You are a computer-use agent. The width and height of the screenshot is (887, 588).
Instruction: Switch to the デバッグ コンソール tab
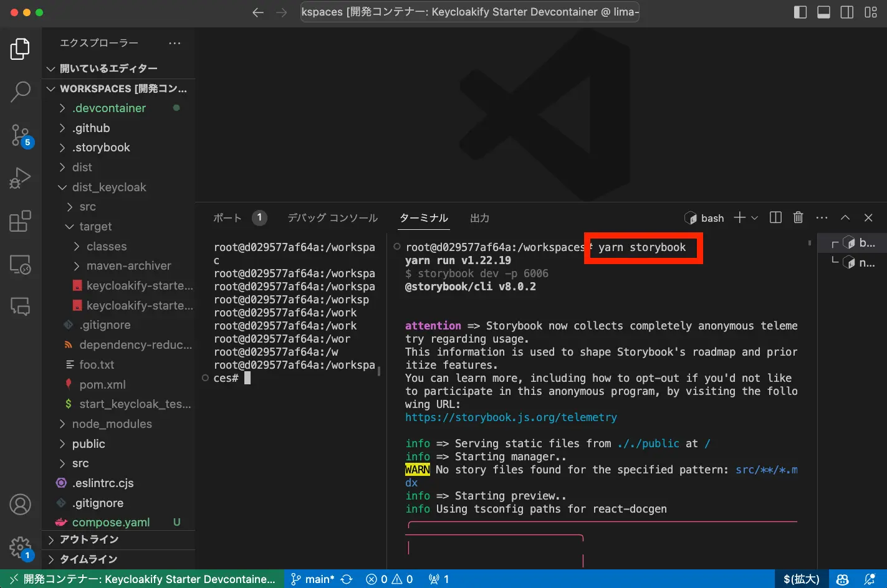(332, 218)
